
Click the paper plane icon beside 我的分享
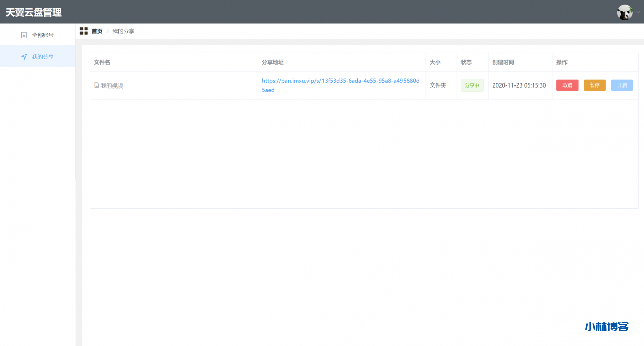tap(24, 57)
